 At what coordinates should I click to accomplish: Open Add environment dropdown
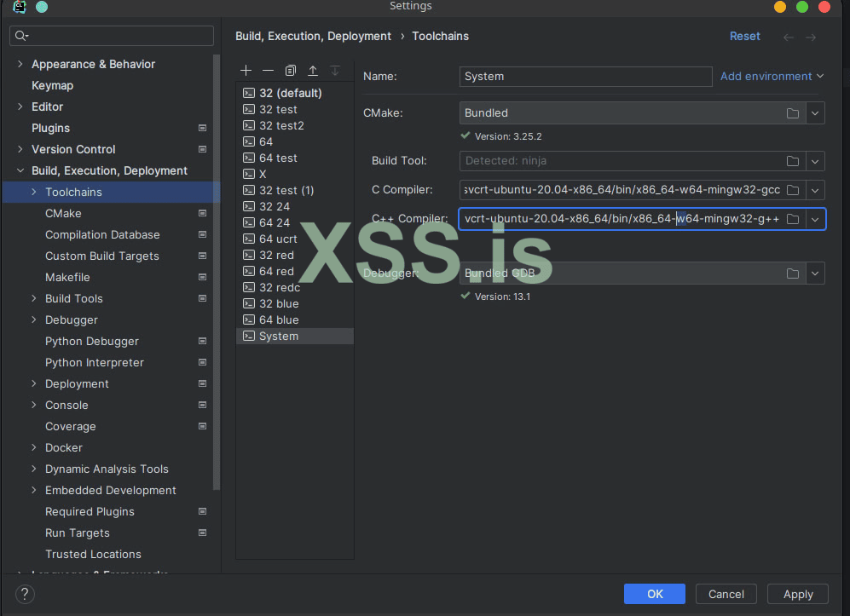pos(772,77)
